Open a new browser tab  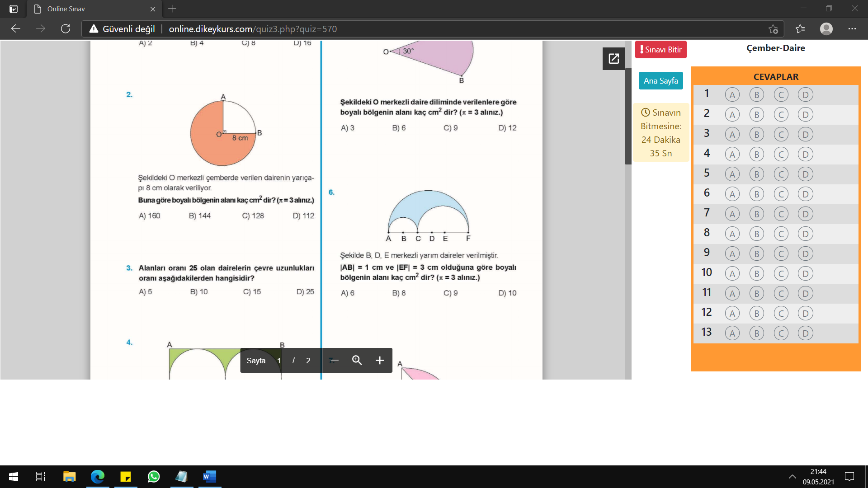(x=172, y=9)
